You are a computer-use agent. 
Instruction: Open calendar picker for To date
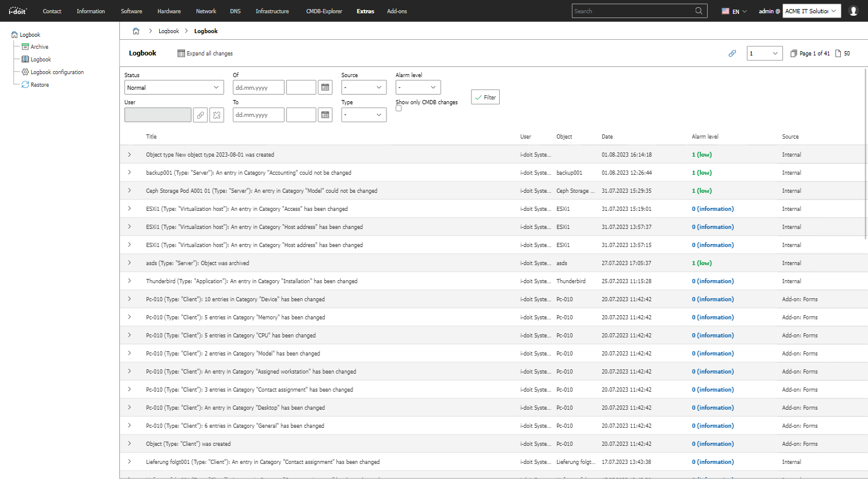[325, 114]
